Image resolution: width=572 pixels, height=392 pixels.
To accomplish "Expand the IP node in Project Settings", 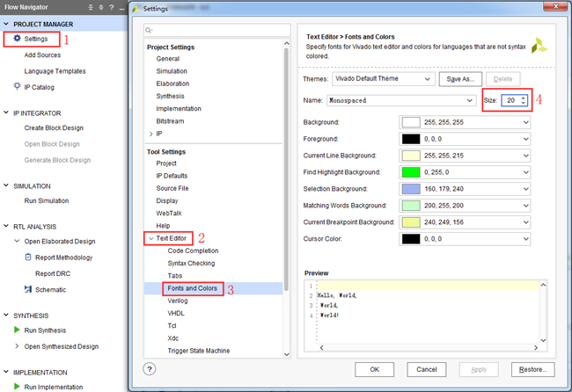I will [x=150, y=134].
